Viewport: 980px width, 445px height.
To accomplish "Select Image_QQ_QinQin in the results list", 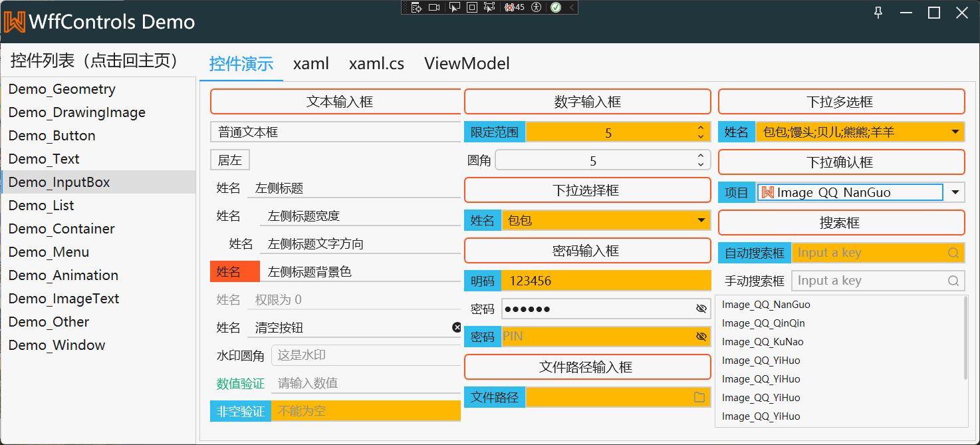I will point(840,323).
